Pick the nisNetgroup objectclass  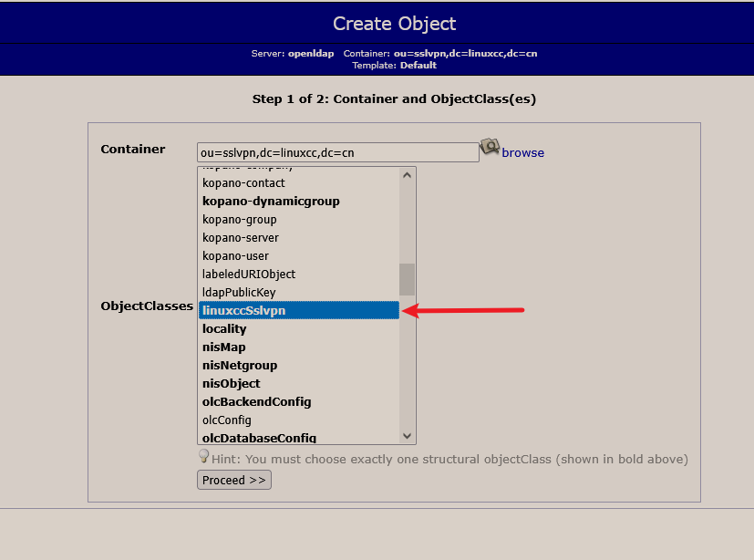[299, 365]
